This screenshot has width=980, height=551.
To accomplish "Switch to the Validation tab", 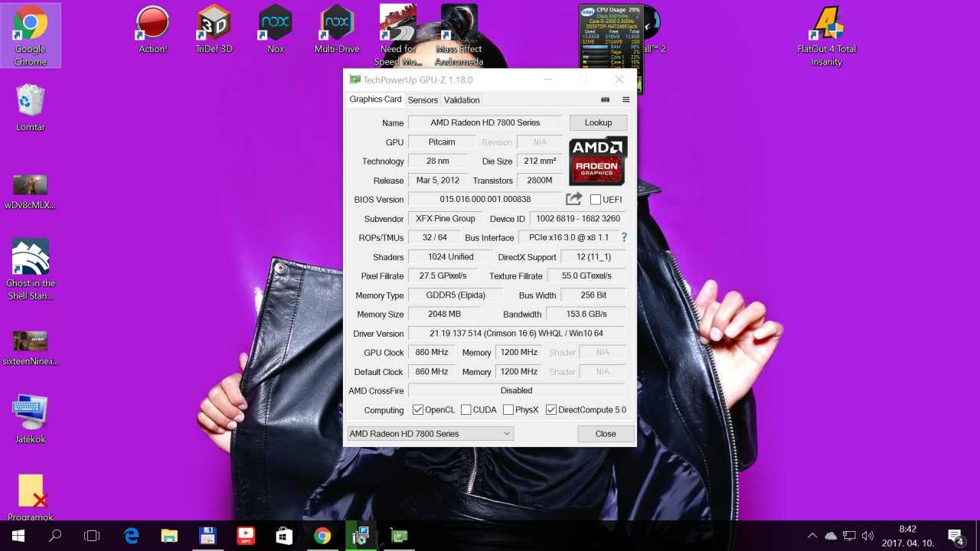I will (x=462, y=100).
